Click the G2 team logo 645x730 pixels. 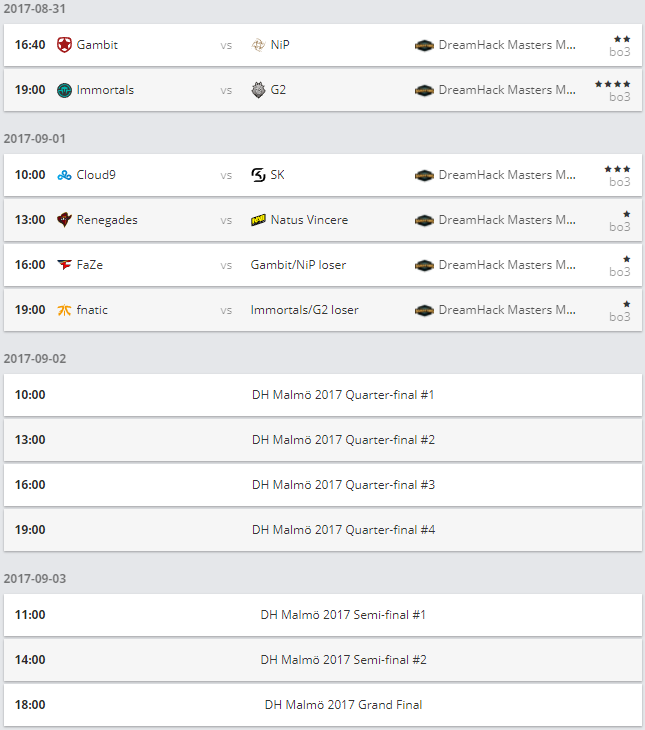pyautogui.click(x=258, y=90)
